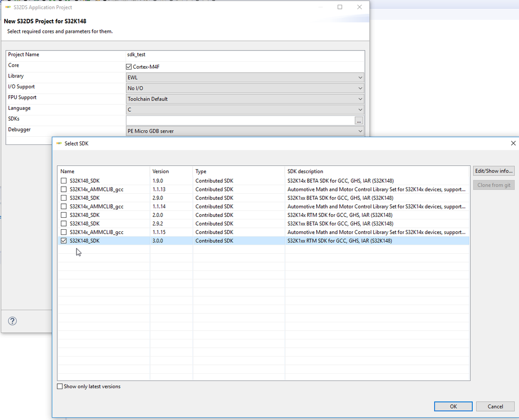
Task: Open SDKs browse ellipsis button
Action: pyautogui.click(x=359, y=121)
